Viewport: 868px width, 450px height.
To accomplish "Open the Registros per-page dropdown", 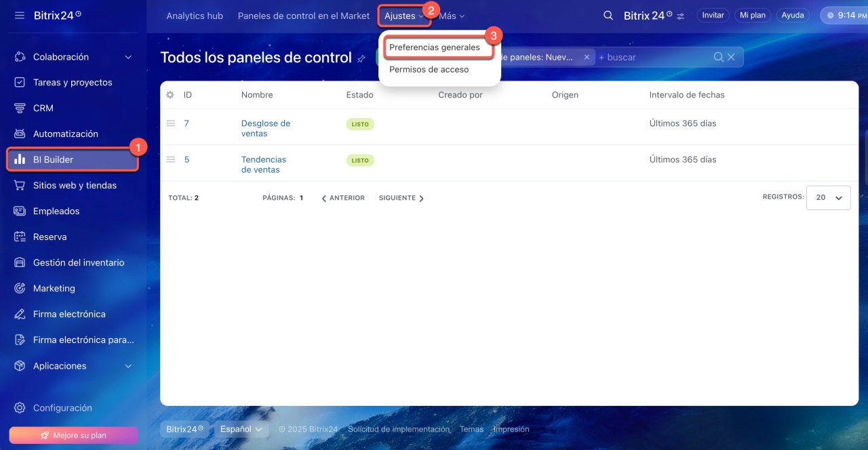I will [x=828, y=198].
